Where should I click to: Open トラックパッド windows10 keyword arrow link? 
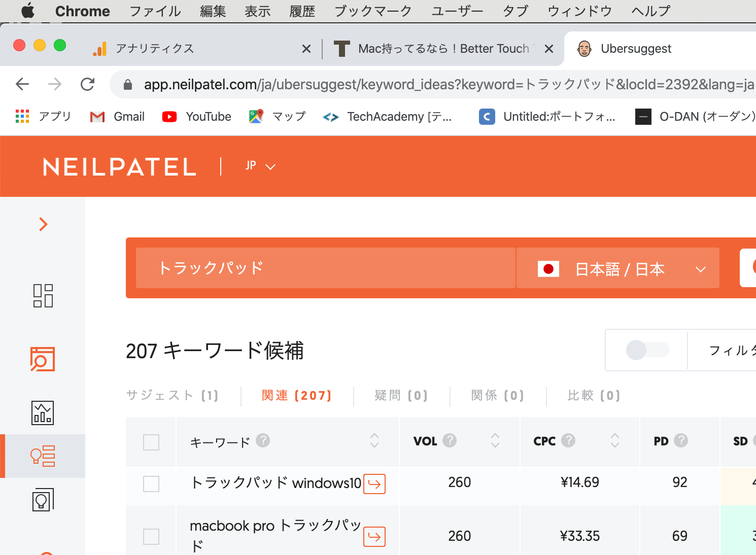pyautogui.click(x=374, y=484)
